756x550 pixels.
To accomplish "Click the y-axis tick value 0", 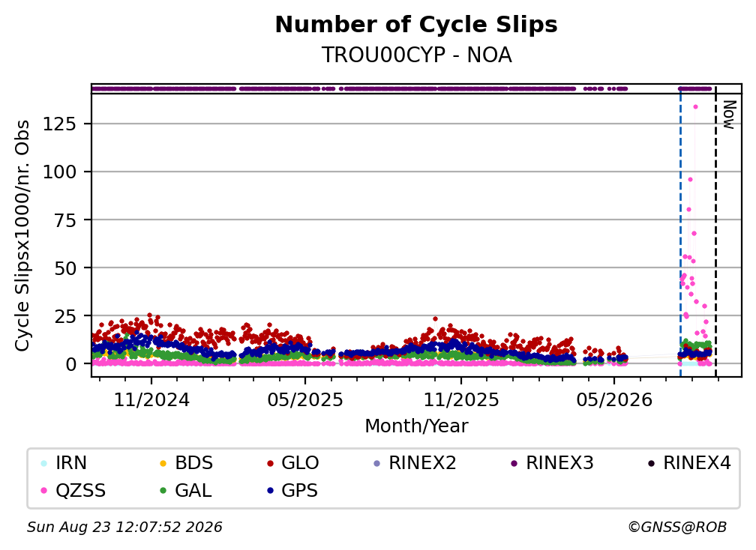I will pyautogui.click(x=71, y=365).
